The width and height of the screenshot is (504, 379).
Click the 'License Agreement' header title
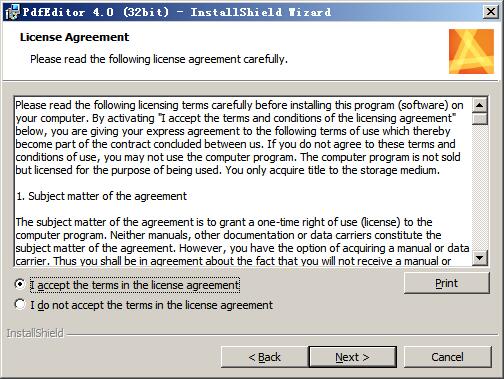click(74, 37)
